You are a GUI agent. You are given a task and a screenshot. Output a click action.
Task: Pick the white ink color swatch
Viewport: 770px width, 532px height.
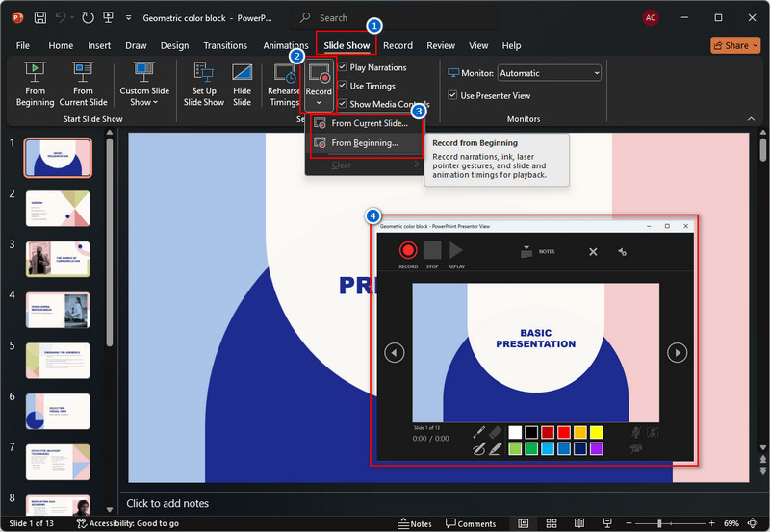[515, 432]
